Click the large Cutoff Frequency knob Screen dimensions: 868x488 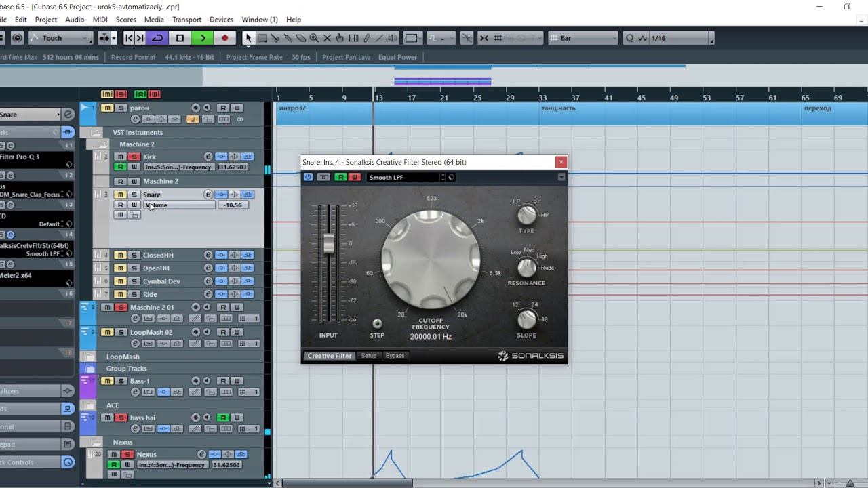[431, 259]
